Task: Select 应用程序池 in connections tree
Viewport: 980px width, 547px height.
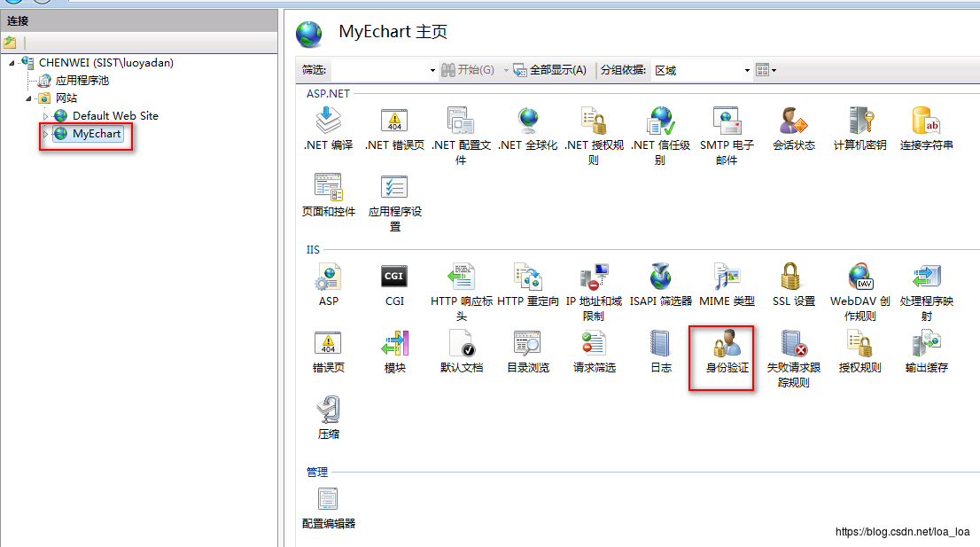Action: tap(82, 81)
